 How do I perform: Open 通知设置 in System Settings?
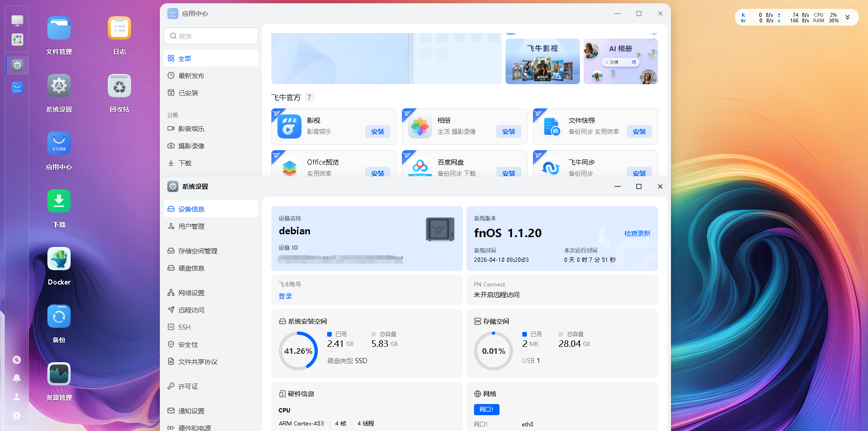[x=211, y=411]
